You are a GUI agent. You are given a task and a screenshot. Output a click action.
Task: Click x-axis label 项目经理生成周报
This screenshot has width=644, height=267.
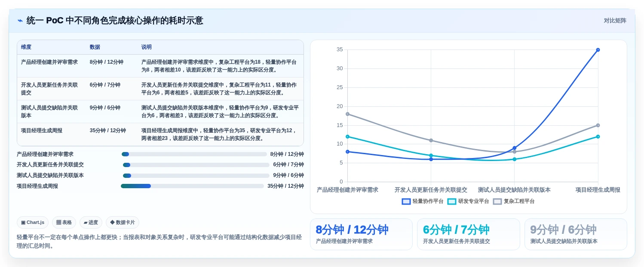598,190
